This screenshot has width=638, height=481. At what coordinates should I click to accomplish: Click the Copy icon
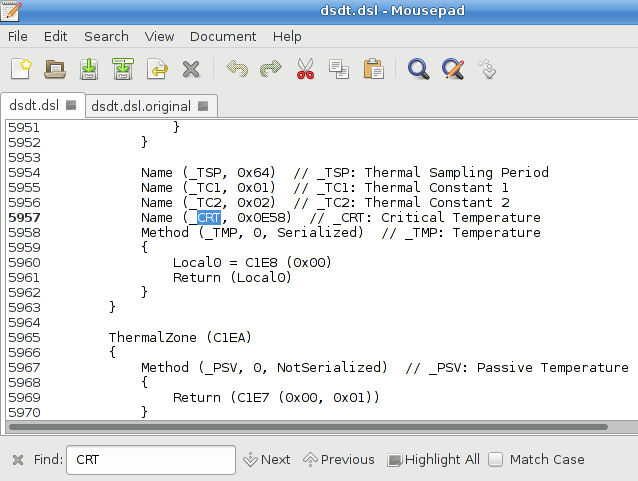point(339,68)
